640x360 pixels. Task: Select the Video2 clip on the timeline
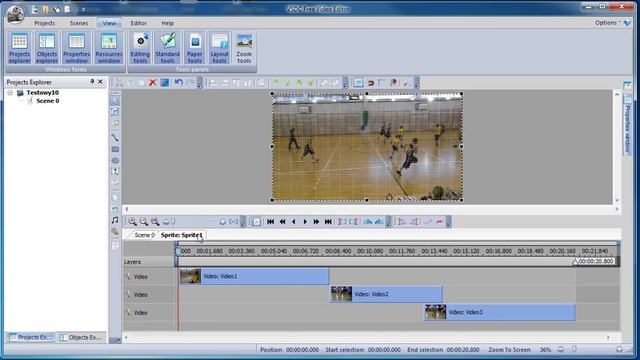386,294
